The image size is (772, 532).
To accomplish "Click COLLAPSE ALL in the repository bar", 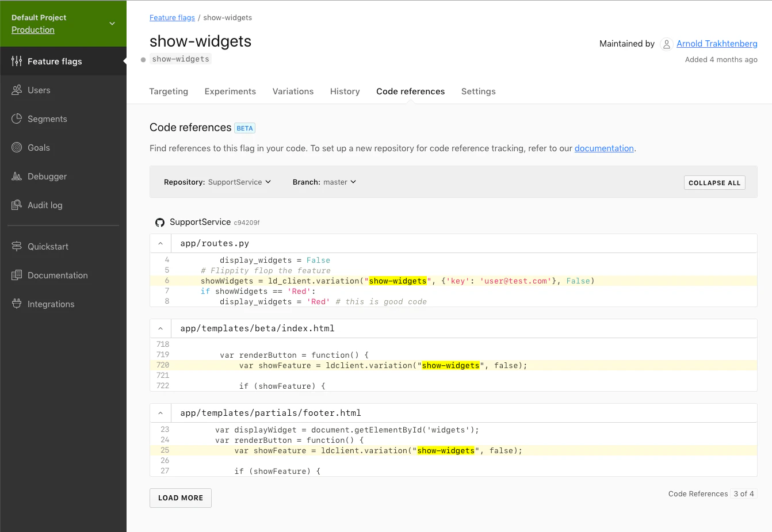I will 714,182.
